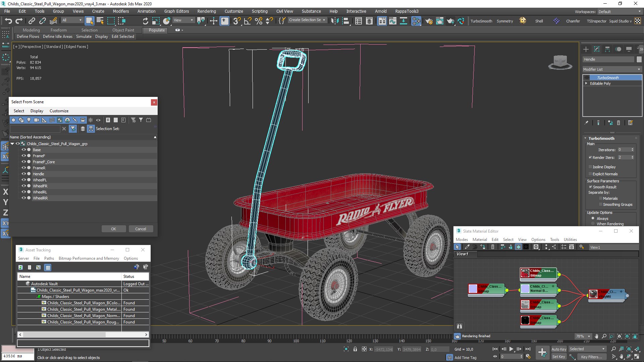Screen dimensions: 644x362
Task: Activate the Select and Scale tool
Action: coord(156,21)
